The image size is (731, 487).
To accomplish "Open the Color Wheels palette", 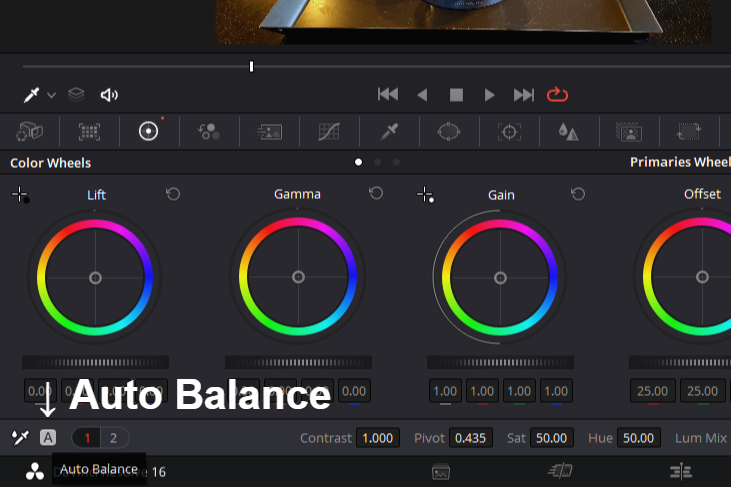I will tap(149, 131).
